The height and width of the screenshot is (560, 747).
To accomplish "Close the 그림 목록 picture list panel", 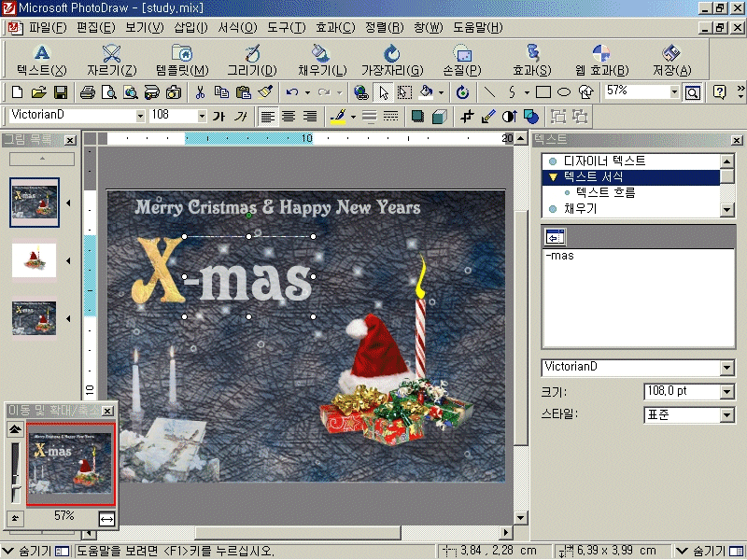I will pos(70,140).
